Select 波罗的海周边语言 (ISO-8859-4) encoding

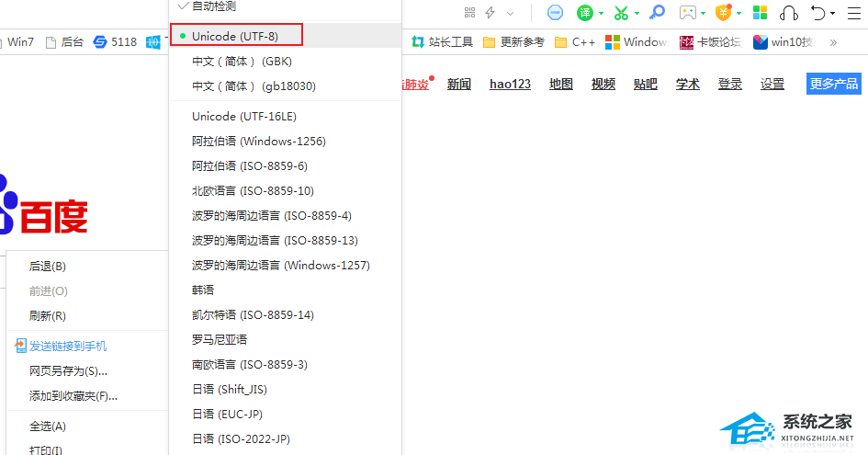click(285, 216)
